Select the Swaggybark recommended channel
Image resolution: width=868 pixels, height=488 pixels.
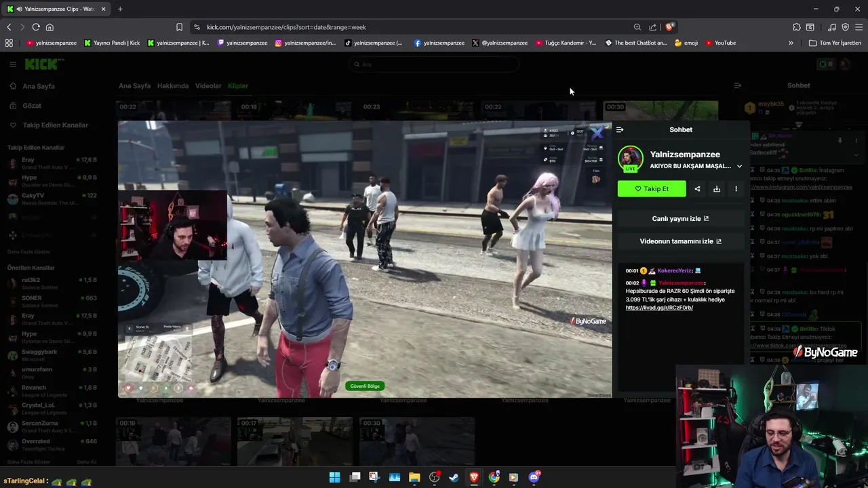[53, 355]
